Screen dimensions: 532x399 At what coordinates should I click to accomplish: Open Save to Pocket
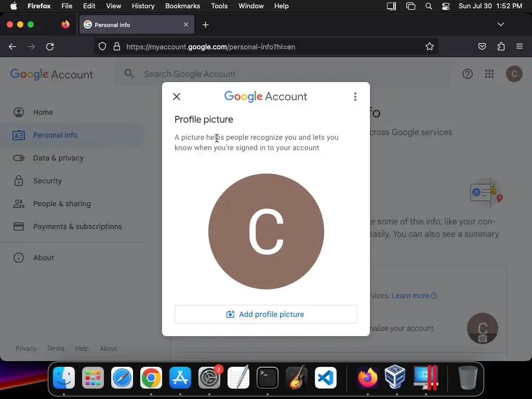(x=482, y=47)
